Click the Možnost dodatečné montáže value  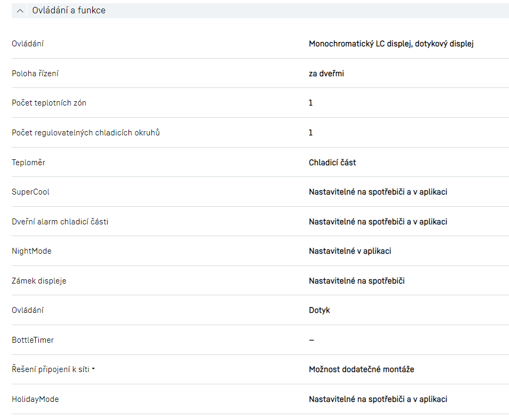361,369
